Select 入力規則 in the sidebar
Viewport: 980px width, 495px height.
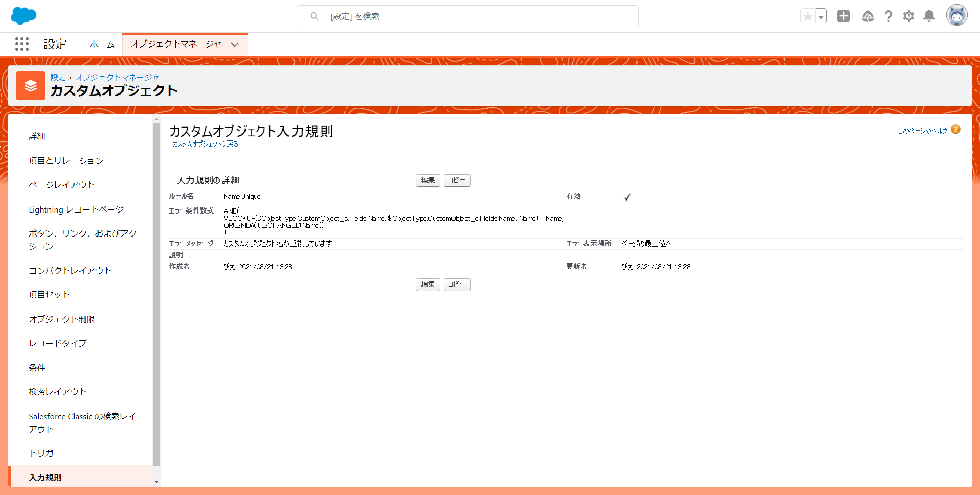[81, 477]
